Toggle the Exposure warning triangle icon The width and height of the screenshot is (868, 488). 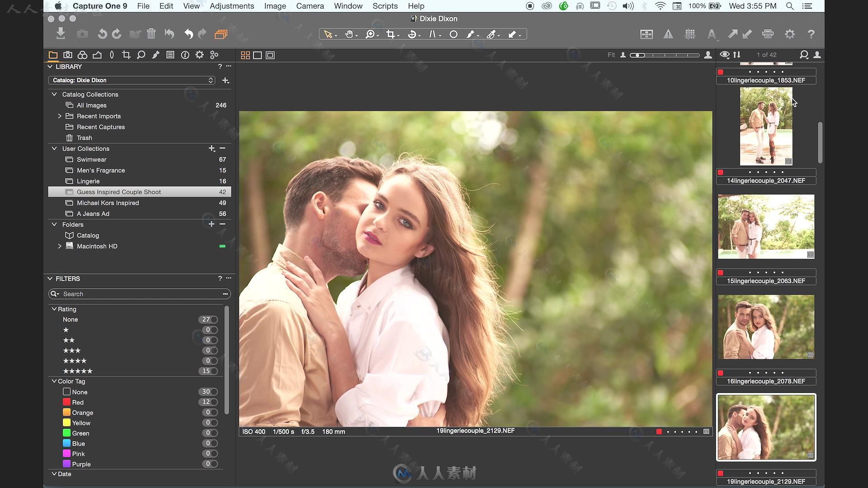[x=668, y=34]
